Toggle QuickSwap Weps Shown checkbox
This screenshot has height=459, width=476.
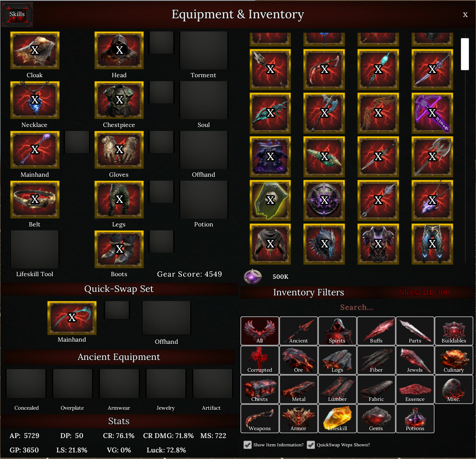(x=311, y=445)
